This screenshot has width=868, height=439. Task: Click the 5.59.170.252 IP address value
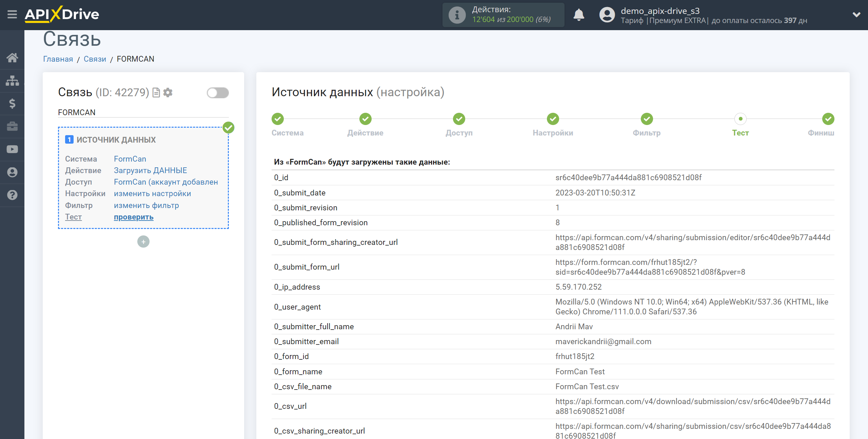(578, 287)
